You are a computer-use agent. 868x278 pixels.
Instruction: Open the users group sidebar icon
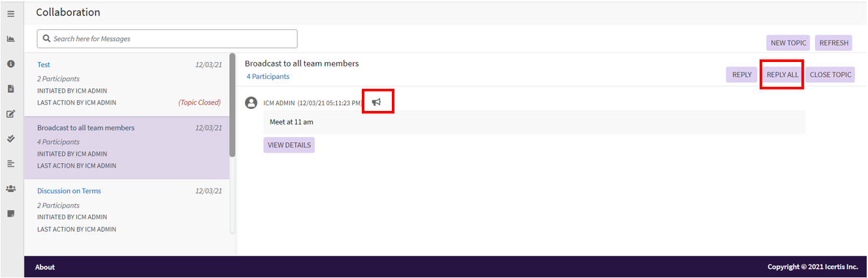(x=10, y=189)
